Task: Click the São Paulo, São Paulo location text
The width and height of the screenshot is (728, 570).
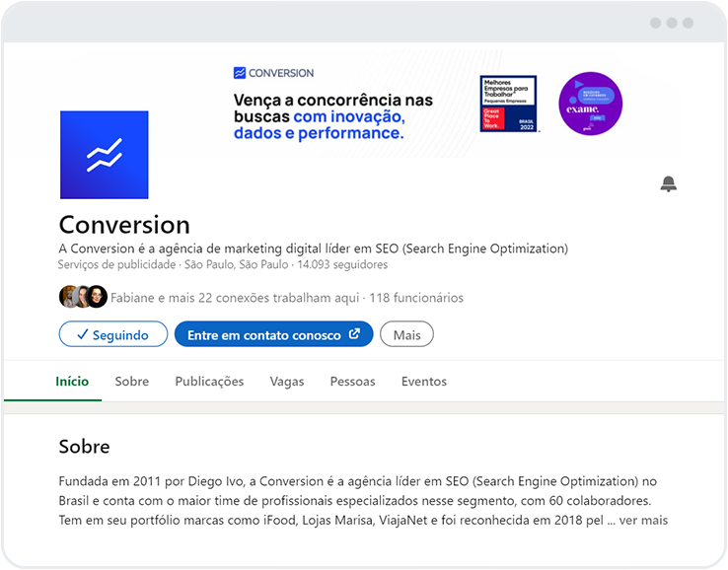Action: [237, 264]
